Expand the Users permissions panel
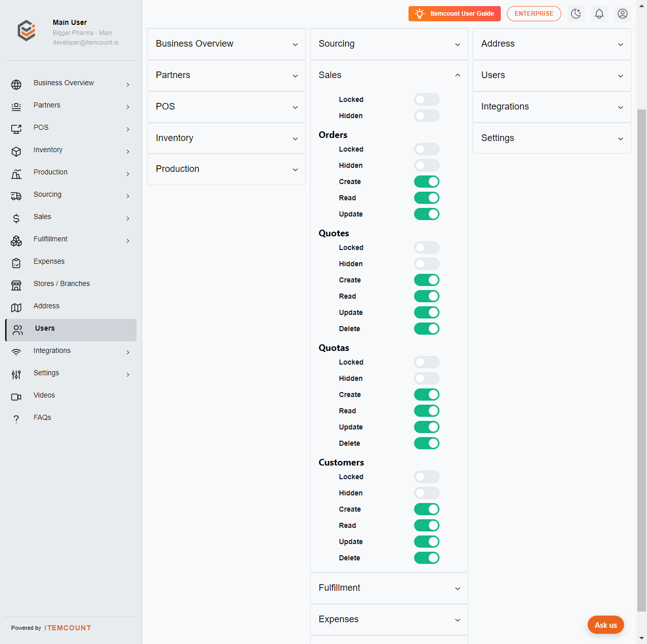The width and height of the screenshot is (647, 644). pyautogui.click(x=552, y=76)
